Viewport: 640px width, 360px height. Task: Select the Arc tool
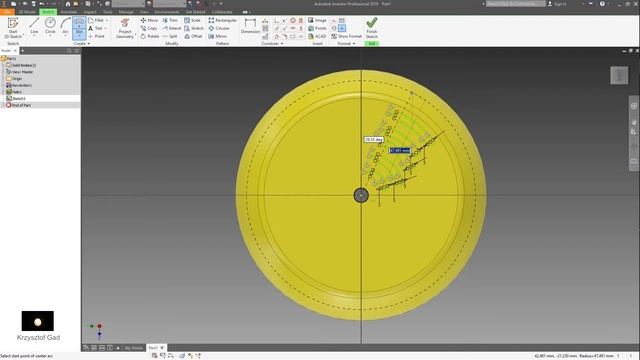point(65,26)
